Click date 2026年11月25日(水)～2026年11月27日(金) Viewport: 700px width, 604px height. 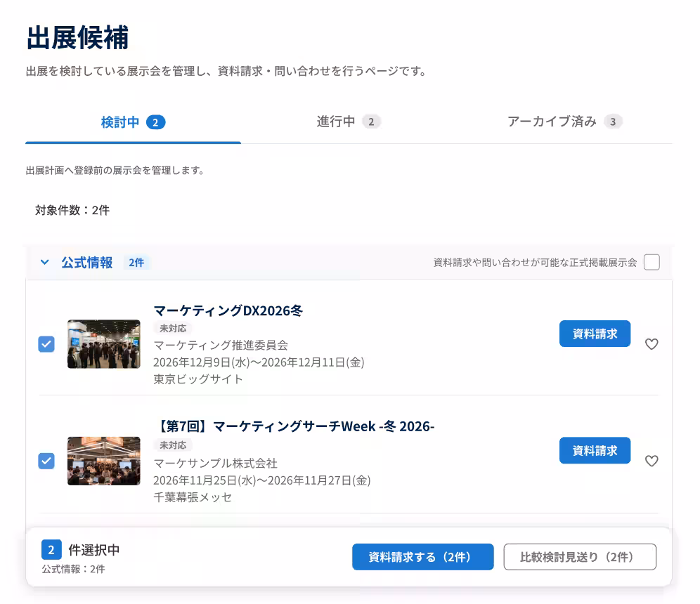click(x=262, y=480)
